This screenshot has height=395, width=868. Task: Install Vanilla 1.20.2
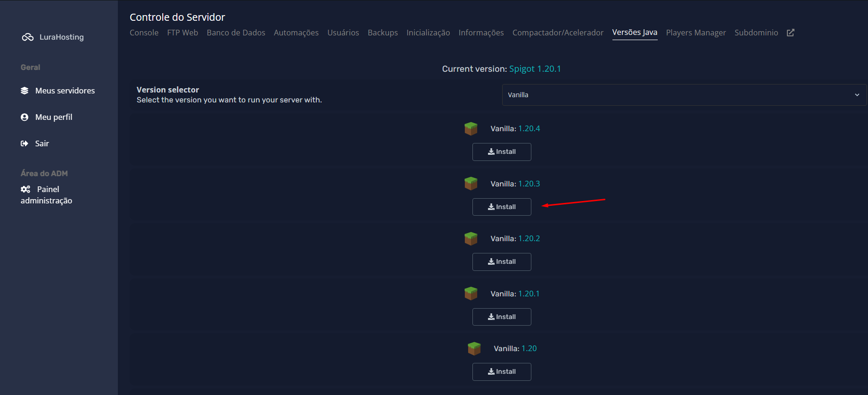click(x=502, y=262)
